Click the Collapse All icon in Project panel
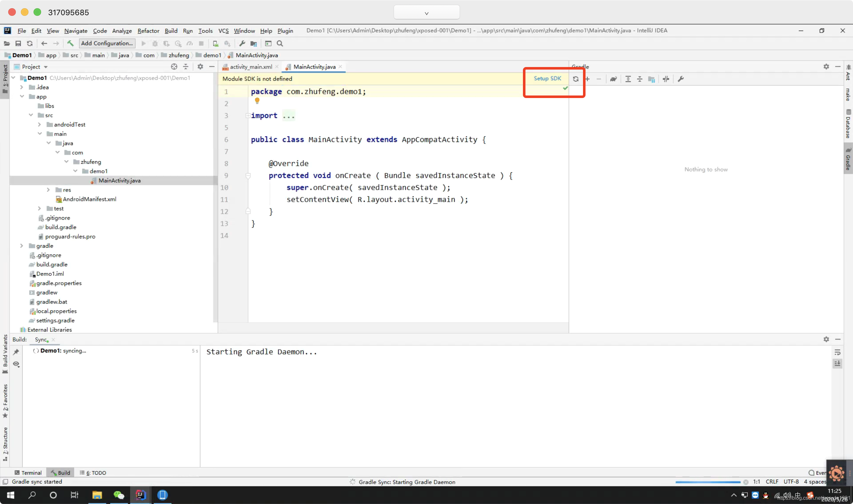The image size is (853, 504). [186, 67]
